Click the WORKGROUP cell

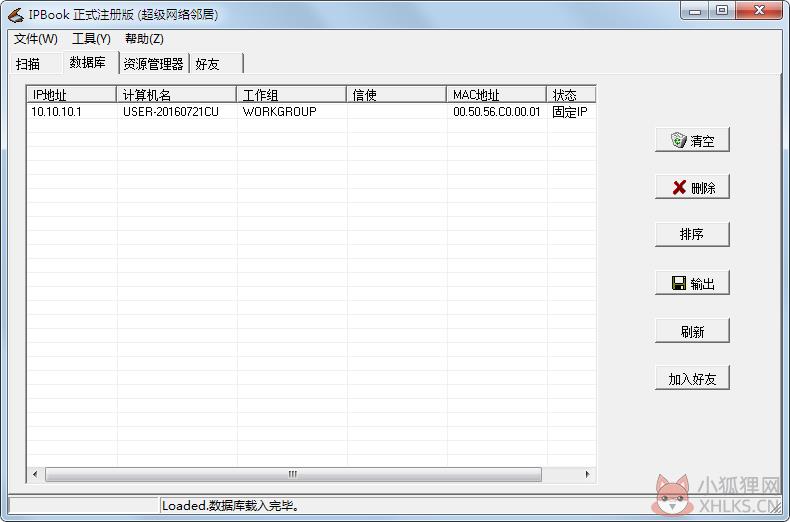point(280,111)
